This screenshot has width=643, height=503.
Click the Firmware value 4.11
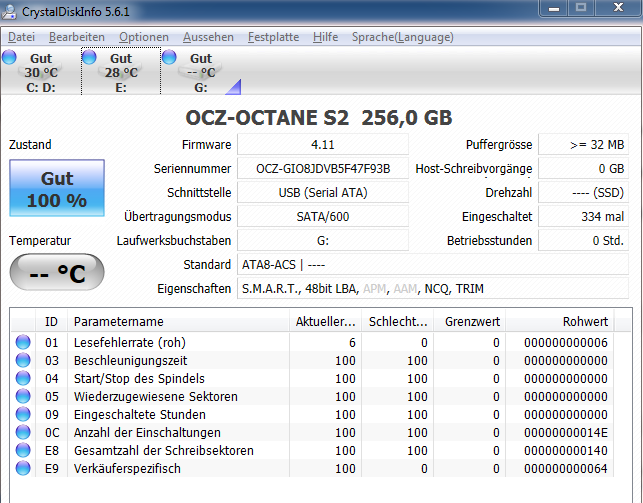click(x=323, y=145)
